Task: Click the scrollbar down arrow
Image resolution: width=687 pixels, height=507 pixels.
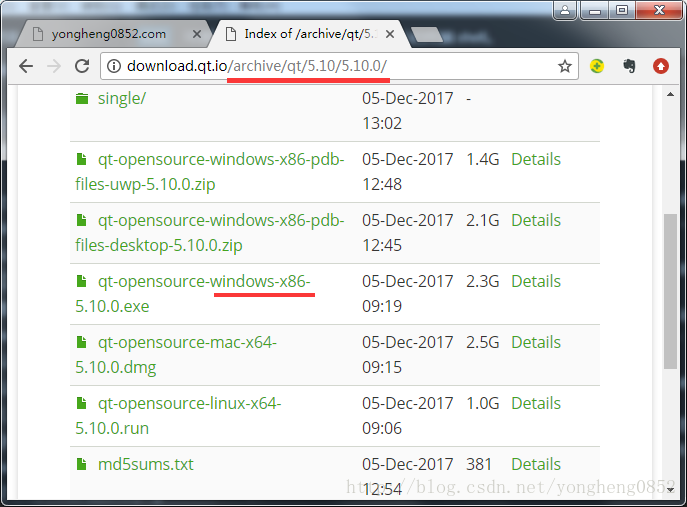Action: point(670,489)
